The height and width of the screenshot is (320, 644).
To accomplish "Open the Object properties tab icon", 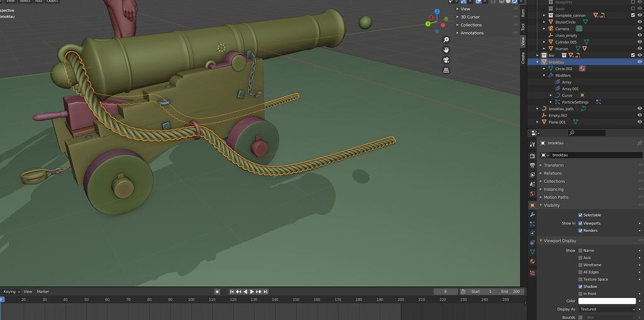I will [x=532, y=205].
